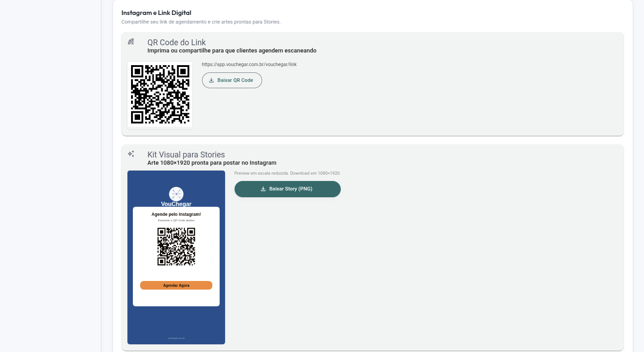Screen dimensions: 644x352
Task: Click the Instagram e Link Digital section title
Action: point(156,13)
